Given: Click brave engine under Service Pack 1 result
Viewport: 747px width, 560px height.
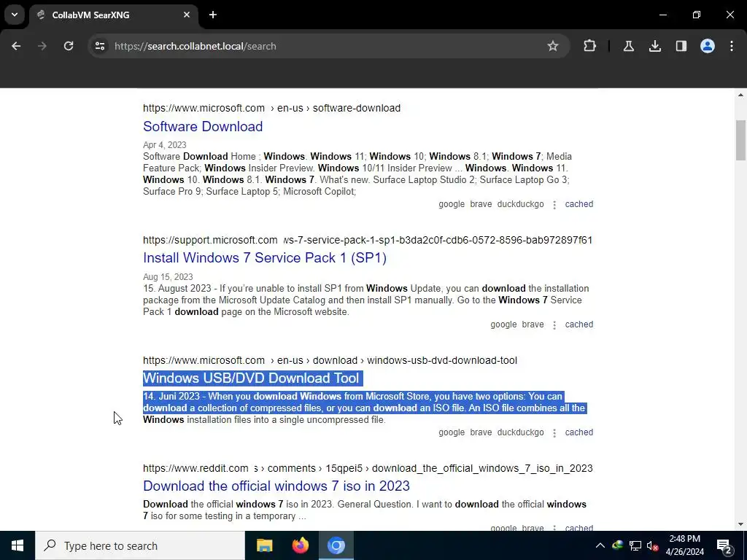Looking at the screenshot, I should (533, 324).
